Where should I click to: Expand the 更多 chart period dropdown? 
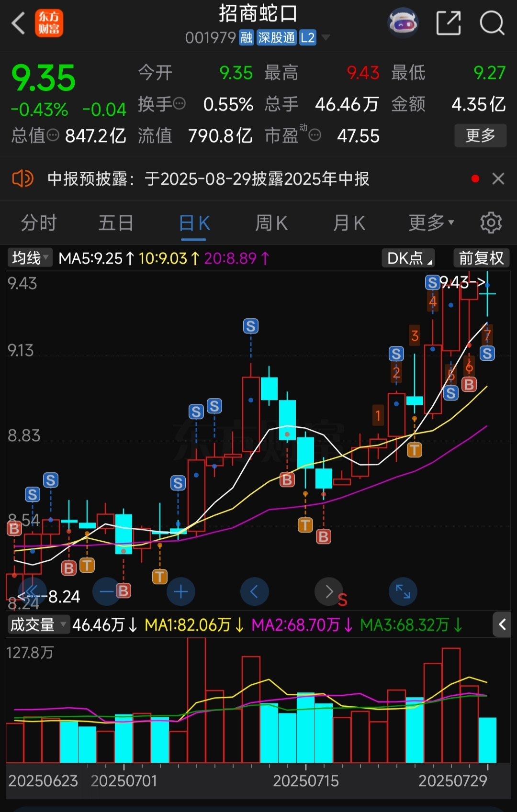431,223
